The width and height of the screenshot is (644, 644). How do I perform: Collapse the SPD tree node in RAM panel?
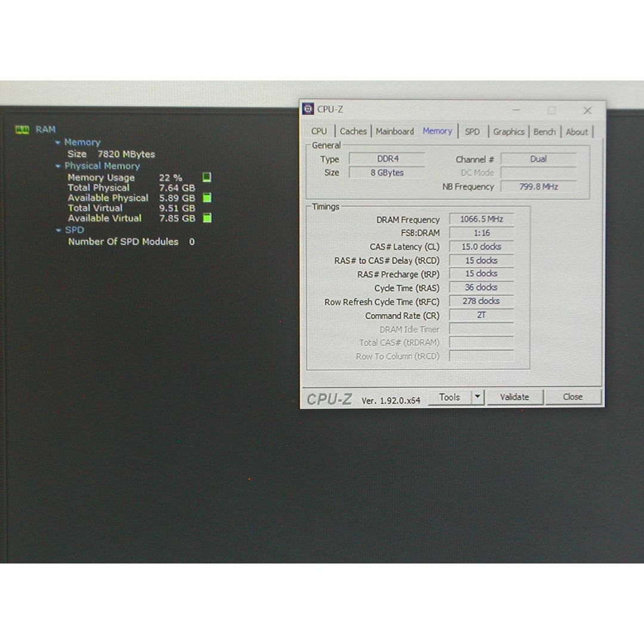(x=58, y=230)
